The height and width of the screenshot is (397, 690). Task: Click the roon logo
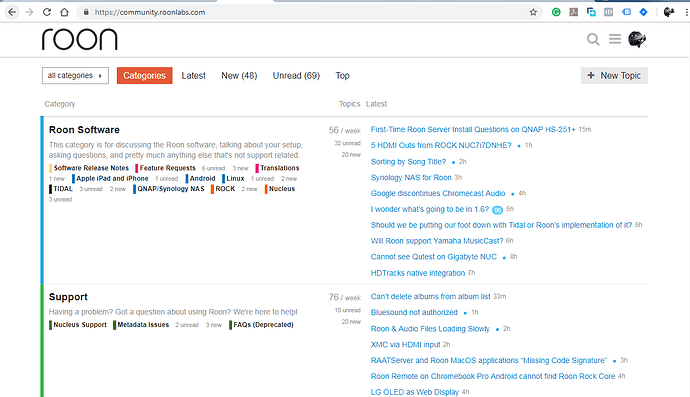(80, 39)
